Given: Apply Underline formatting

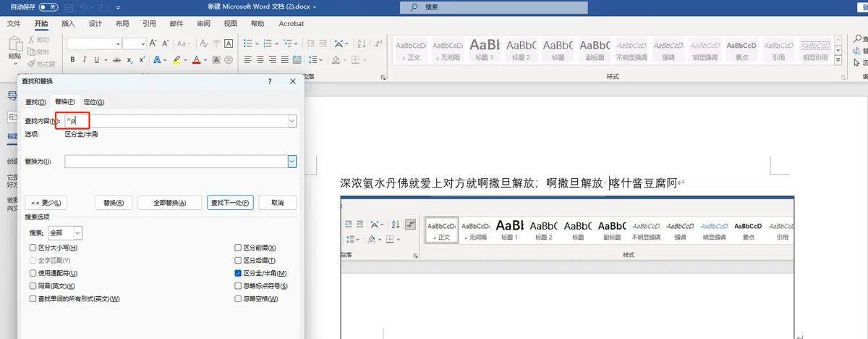Looking at the screenshot, I should [96, 59].
